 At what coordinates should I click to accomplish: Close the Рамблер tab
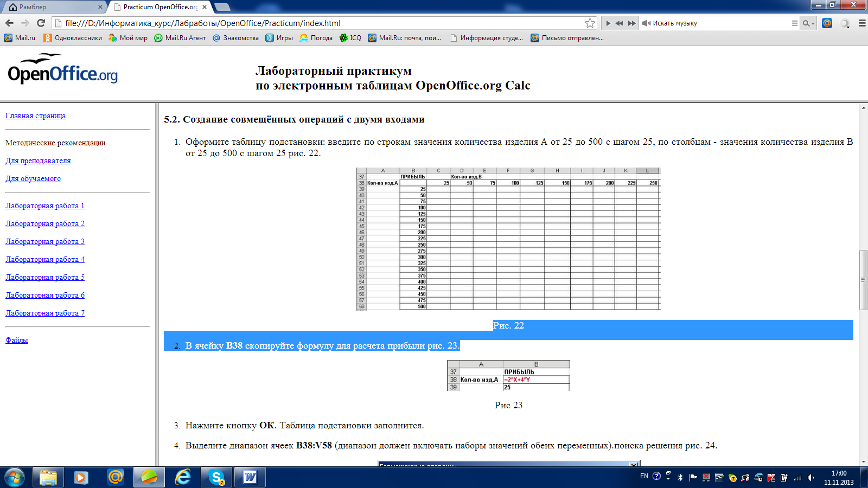point(100,7)
